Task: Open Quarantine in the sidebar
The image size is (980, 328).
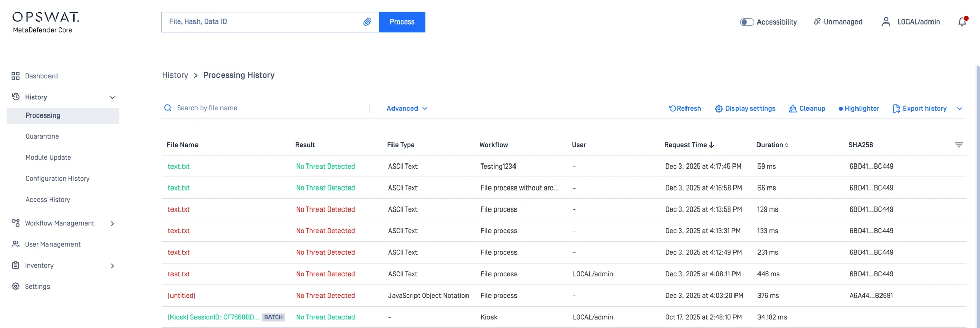Action: 42,136
